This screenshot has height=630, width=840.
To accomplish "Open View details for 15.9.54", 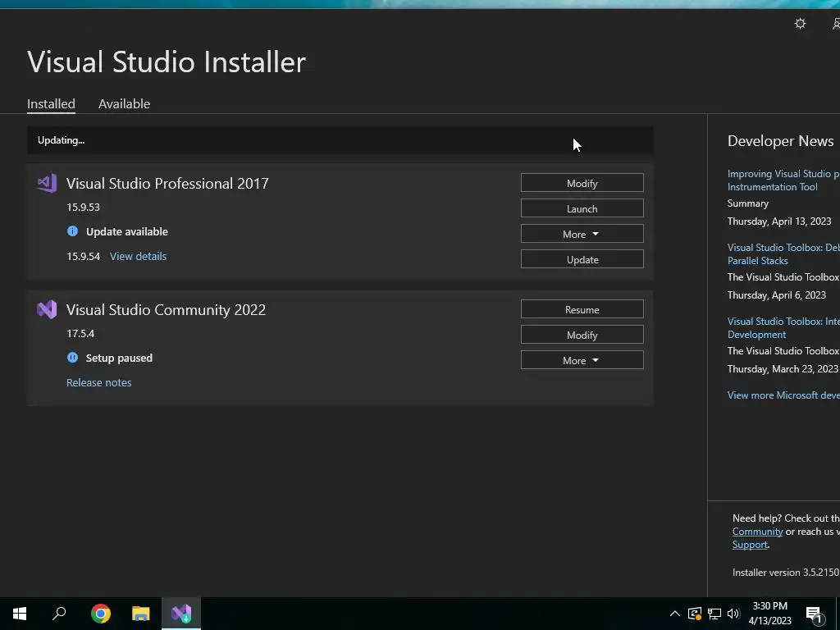I will [x=138, y=256].
